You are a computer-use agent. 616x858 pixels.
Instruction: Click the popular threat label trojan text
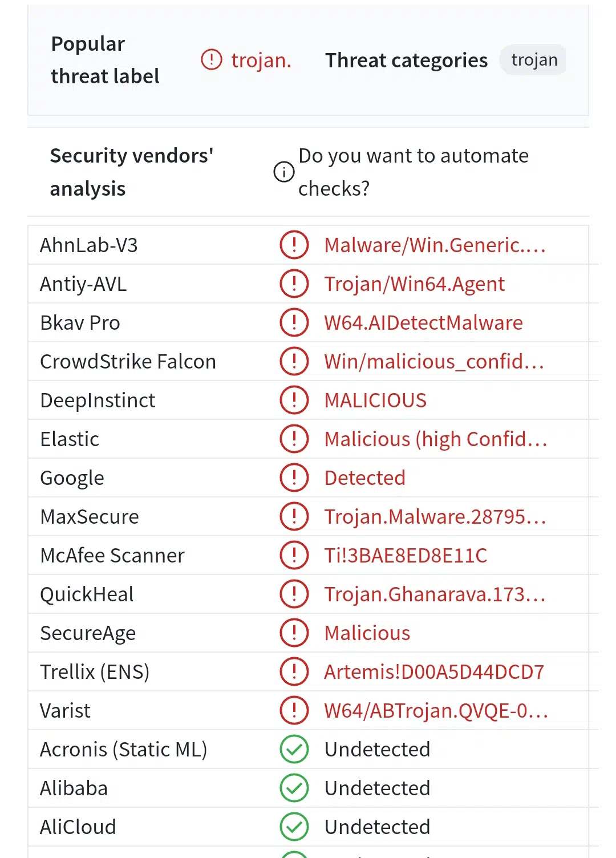pyautogui.click(x=261, y=60)
